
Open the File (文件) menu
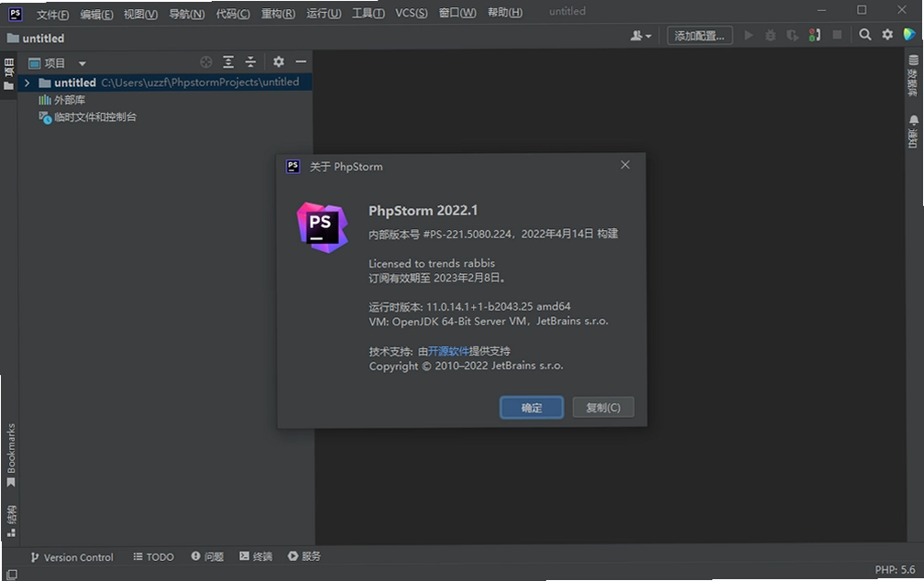click(x=52, y=14)
